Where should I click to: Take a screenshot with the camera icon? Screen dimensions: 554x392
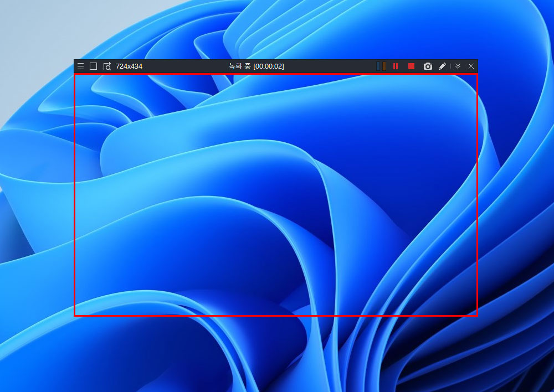pos(428,66)
